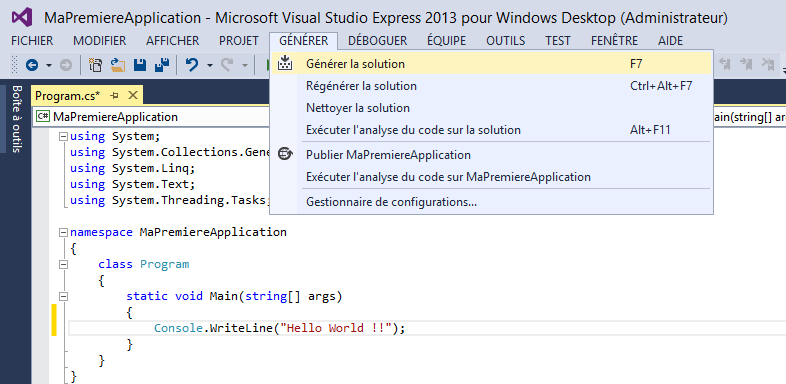Click the greyed Redo arrow icon
786x384 pixels.
(227, 65)
